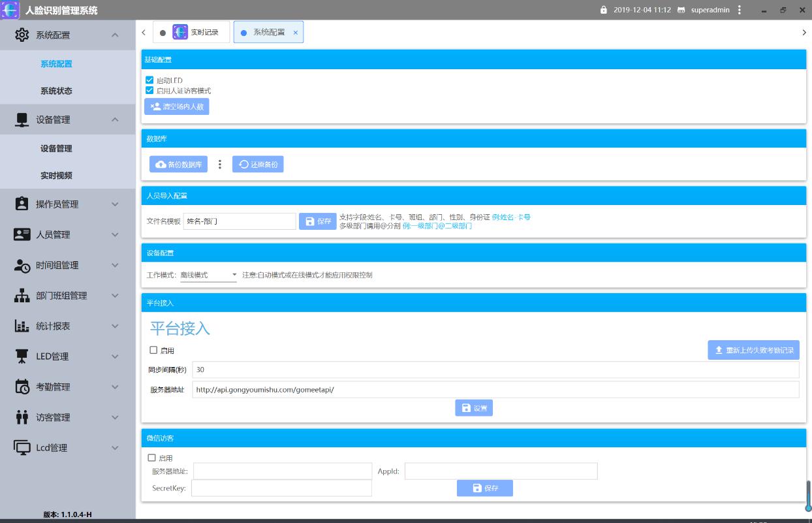Uncheck the 启动LED checkbox
Viewport: 812px width, 523px height.
click(x=149, y=80)
